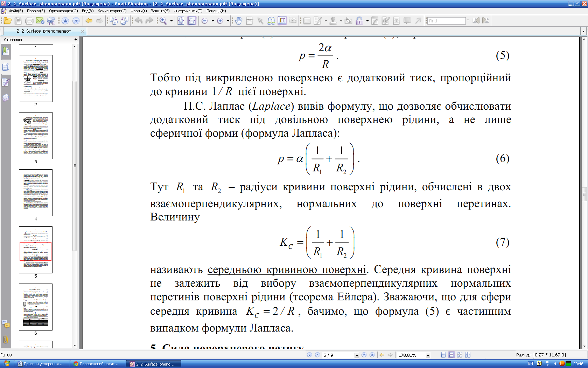Click the attach file paperclip toolbar icon
This screenshot has width=588, height=368.
tap(348, 21)
